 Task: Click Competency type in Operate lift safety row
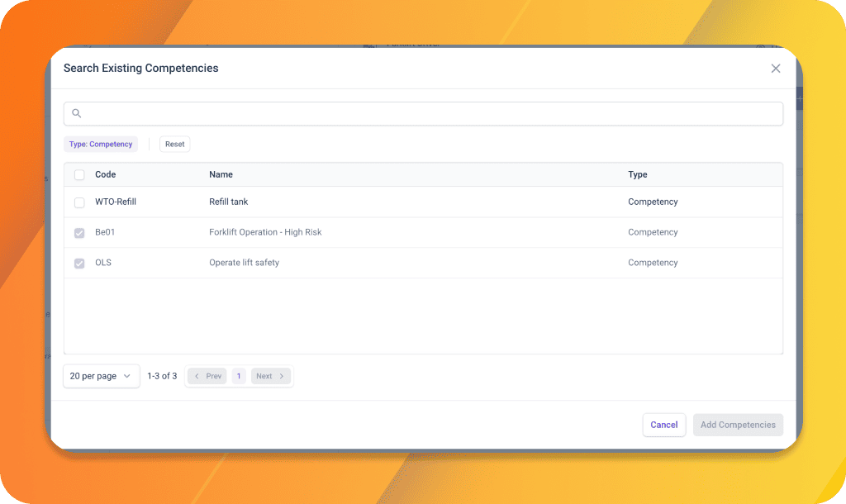[x=653, y=262]
